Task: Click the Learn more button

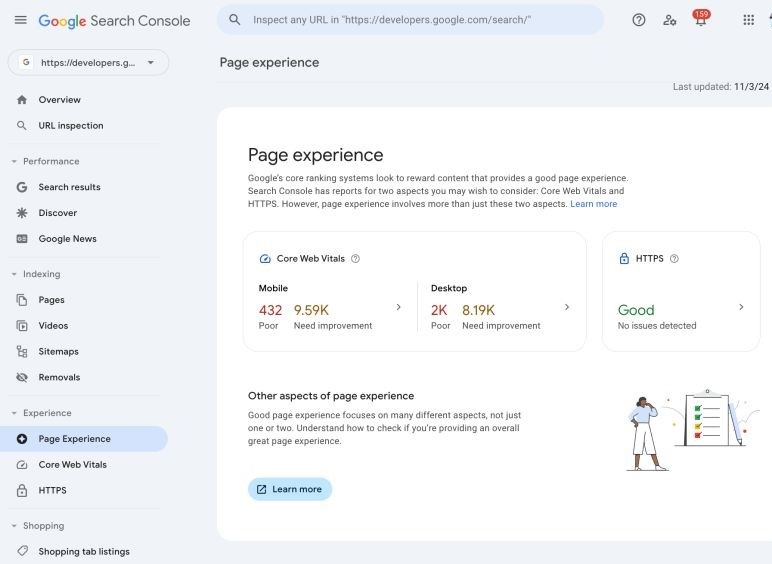Action: pos(290,489)
